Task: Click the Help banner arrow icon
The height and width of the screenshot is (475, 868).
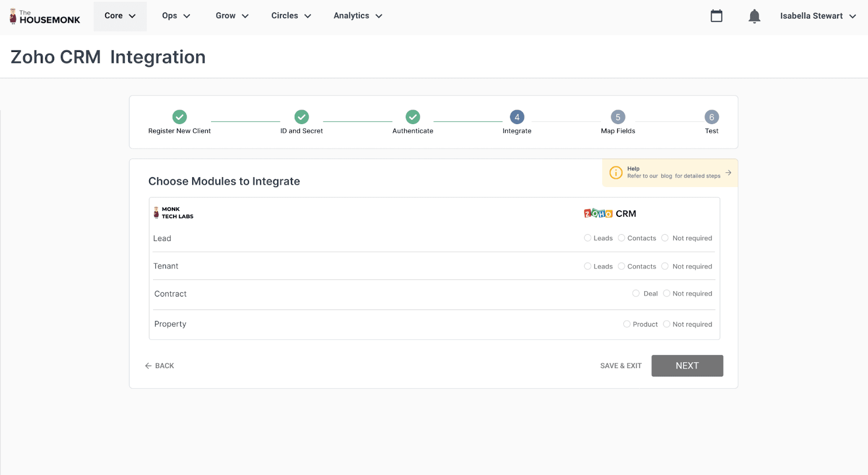Action: pos(728,172)
